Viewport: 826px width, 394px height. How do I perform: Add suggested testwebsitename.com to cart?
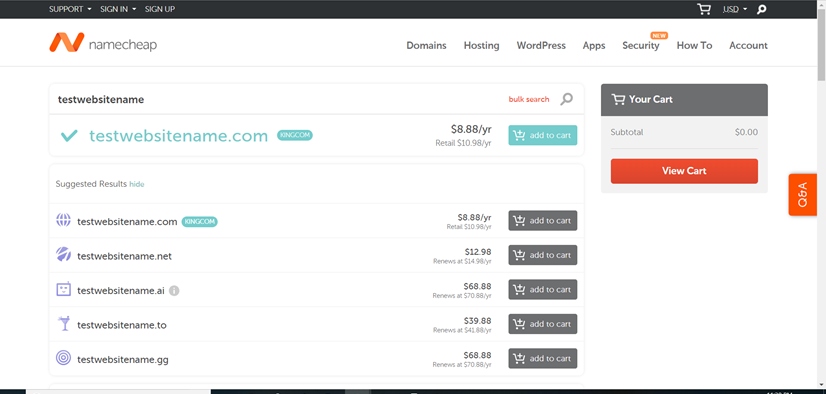543,221
